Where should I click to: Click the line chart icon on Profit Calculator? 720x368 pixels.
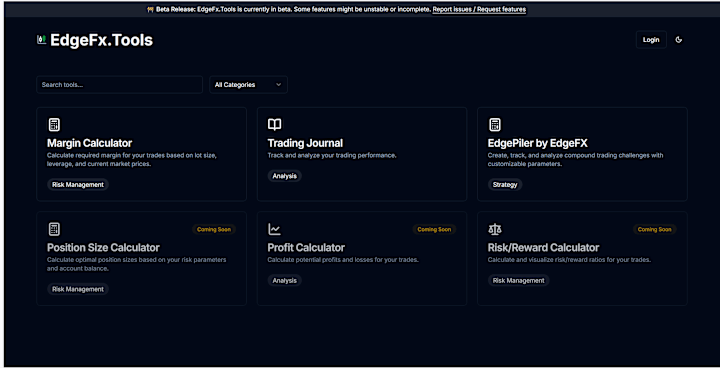[274, 229]
